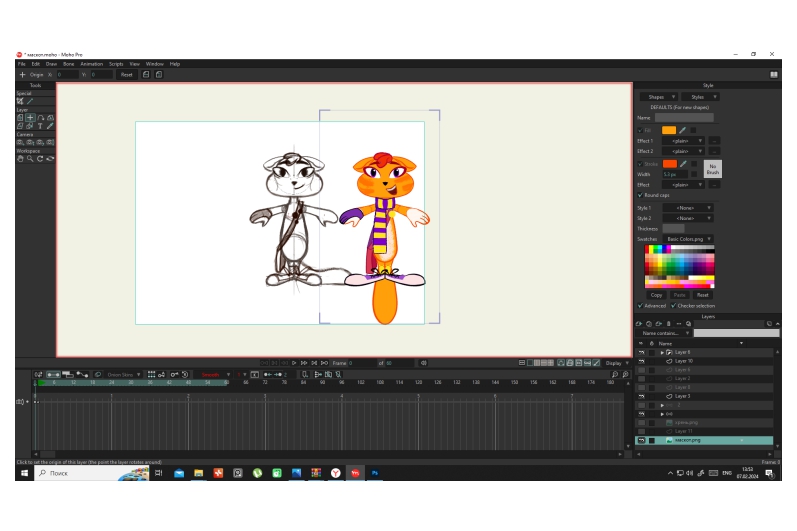Open the Scripts menu
The width and height of the screenshot is (797, 531).
pos(116,64)
